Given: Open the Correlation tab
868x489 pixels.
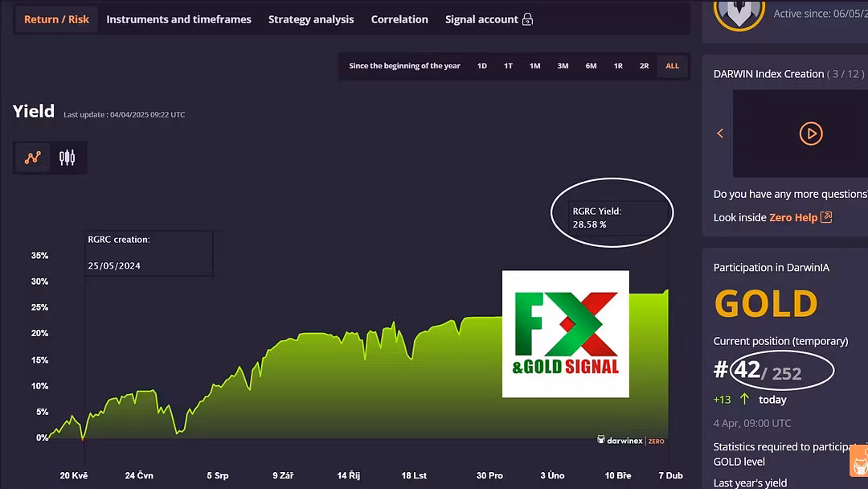Looking at the screenshot, I should (x=399, y=19).
